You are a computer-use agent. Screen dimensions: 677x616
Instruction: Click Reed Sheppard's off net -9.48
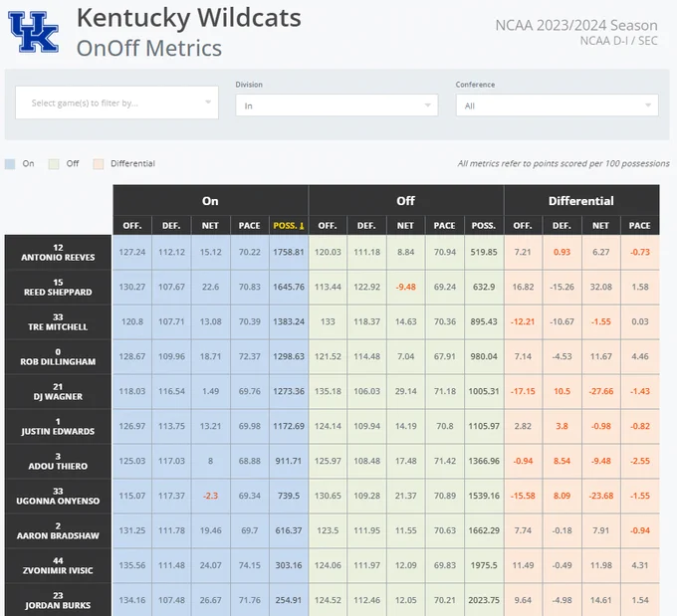click(x=405, y=287)
